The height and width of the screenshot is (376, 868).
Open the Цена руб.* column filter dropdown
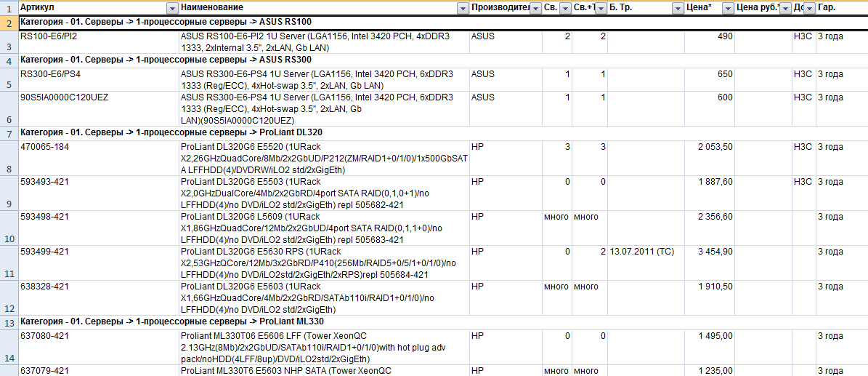tap(785, 8)
